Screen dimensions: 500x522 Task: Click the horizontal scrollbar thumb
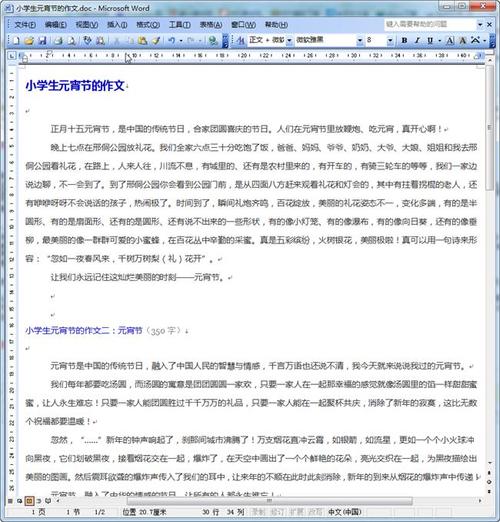269,501
